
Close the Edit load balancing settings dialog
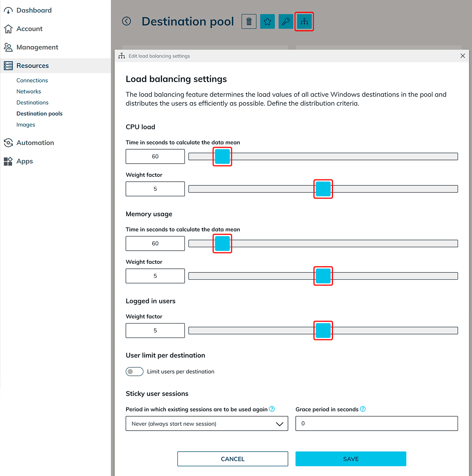[462, 56]
